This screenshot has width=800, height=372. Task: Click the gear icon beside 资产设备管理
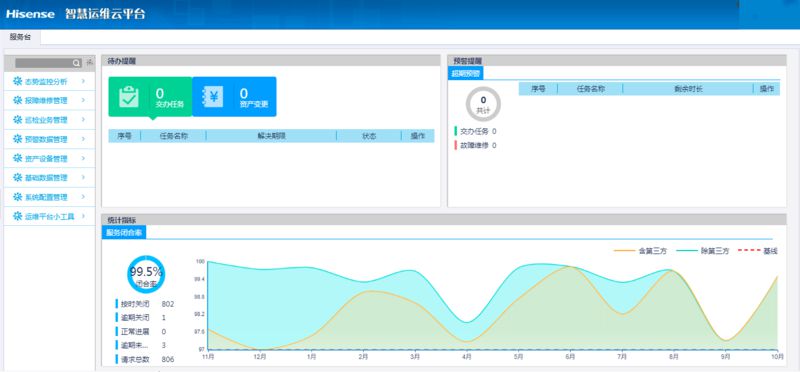point(18,158)
